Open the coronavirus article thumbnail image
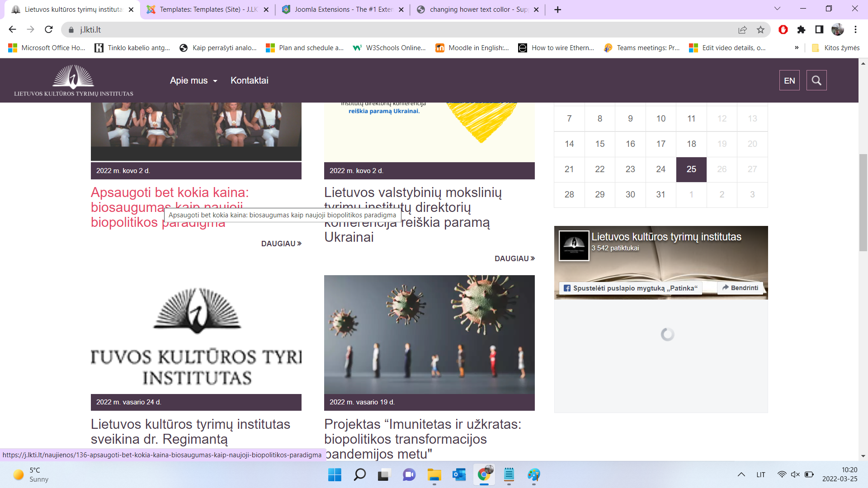The image size is (868, 488). tap(429, 334)
